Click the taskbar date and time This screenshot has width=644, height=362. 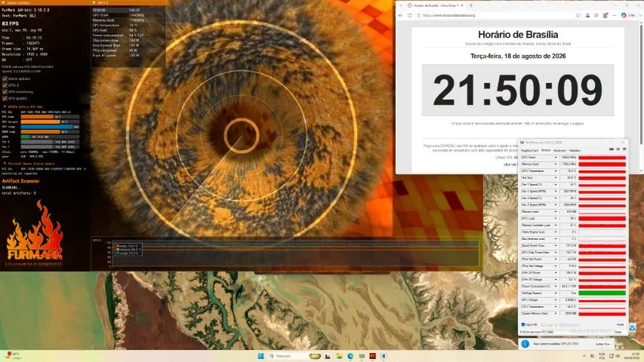pos(632,356)
